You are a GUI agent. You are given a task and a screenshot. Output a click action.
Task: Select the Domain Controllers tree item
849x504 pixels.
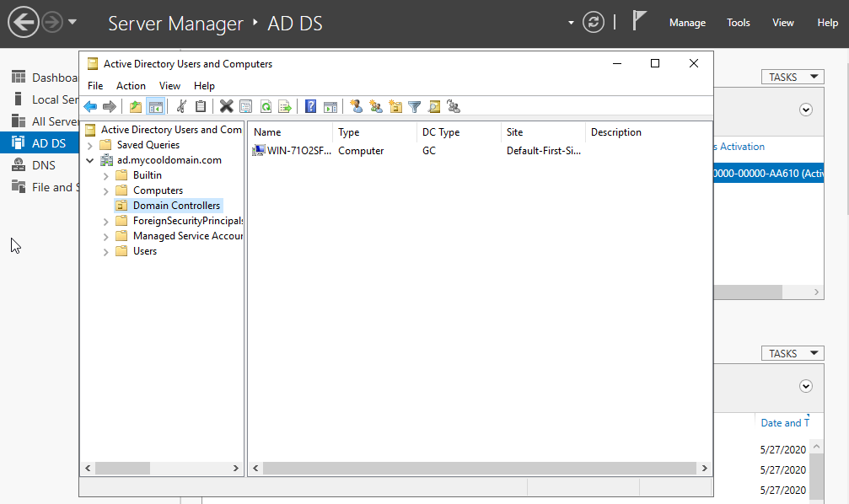pos(176,206)
